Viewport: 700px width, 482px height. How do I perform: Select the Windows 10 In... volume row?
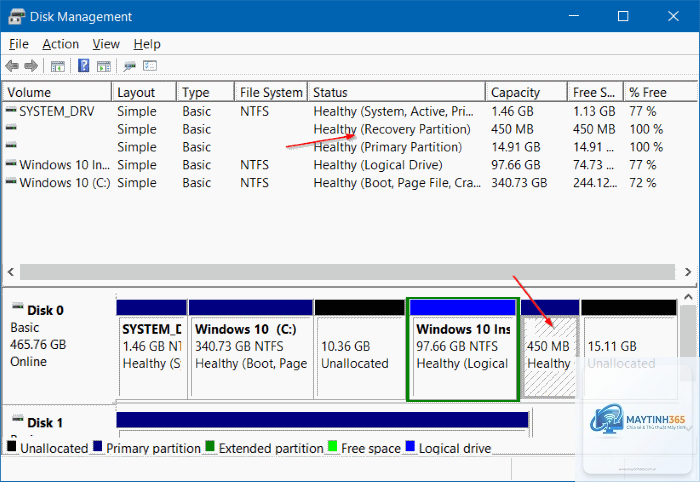349,165
